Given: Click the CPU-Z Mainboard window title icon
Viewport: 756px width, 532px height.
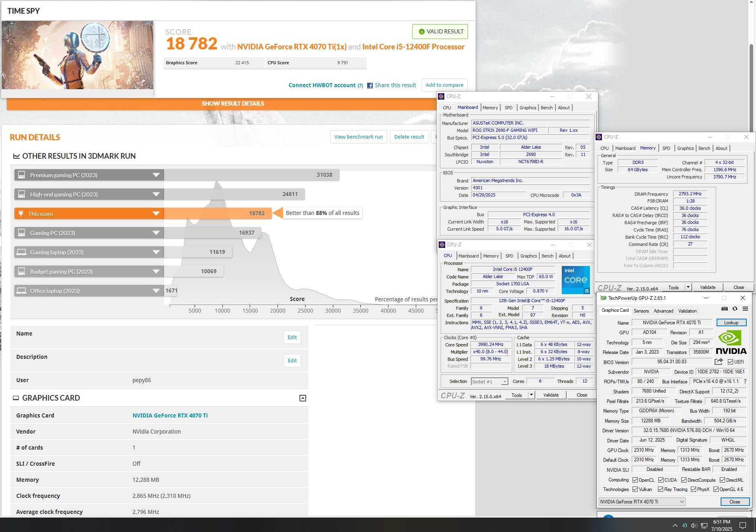Looking at the screenshot, I should pos(441,96).
